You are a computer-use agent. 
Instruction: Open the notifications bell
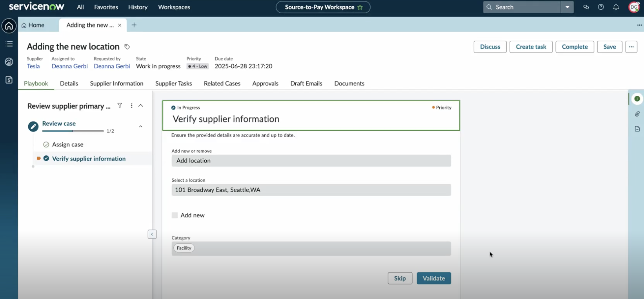[616, 7]
